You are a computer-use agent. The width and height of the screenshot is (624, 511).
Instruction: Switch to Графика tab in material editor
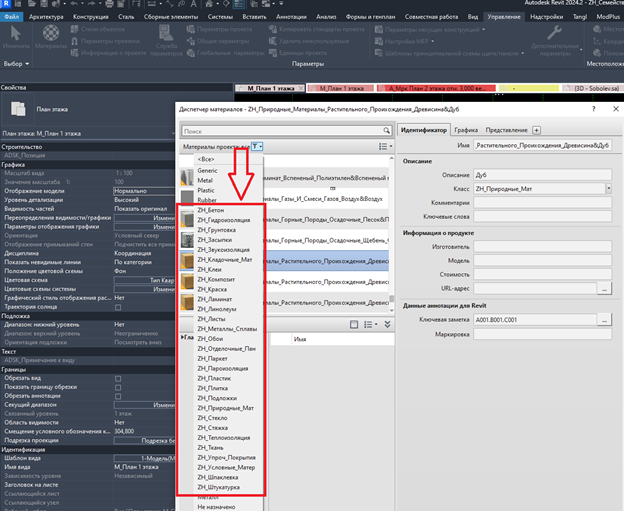466,130
